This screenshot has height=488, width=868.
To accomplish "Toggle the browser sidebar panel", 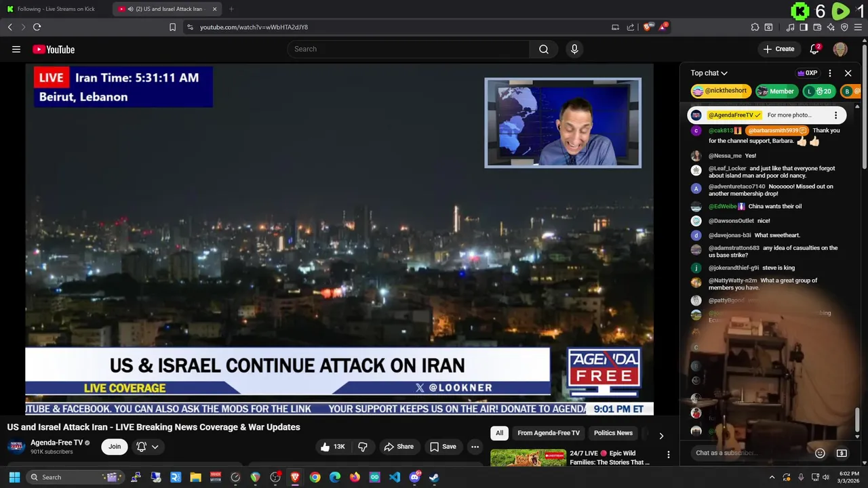I will [x=804, y=27].
